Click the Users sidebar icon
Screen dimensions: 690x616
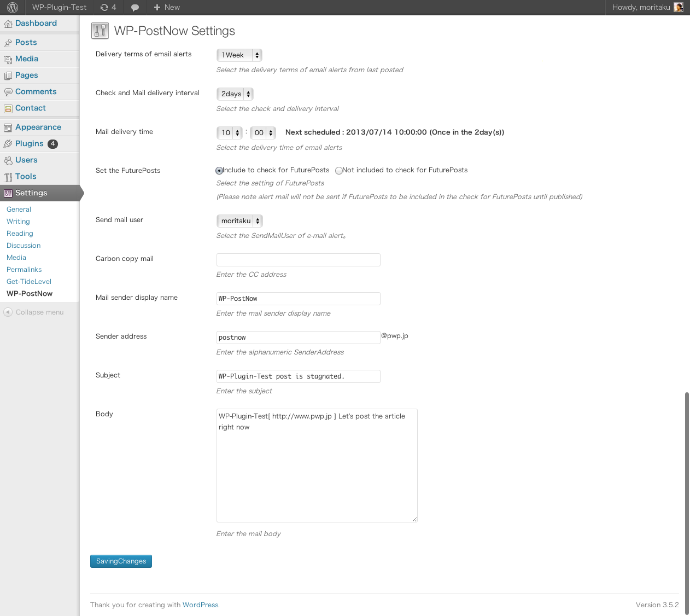tap(8, 160)
